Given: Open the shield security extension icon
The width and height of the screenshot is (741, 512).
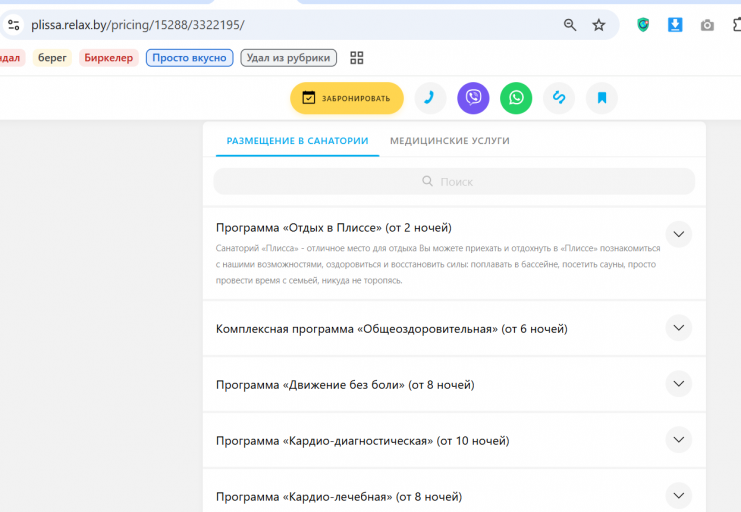Looking at the screenshot, I should click(x=643, y=25).
